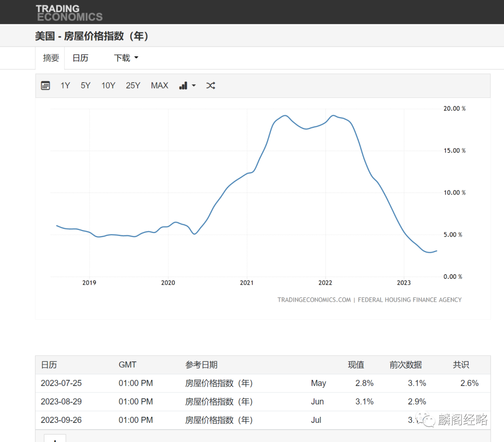Viewport: 504px width, 442px height.
Task: Click the shuffle compare icon
Action: coord(210,85)
